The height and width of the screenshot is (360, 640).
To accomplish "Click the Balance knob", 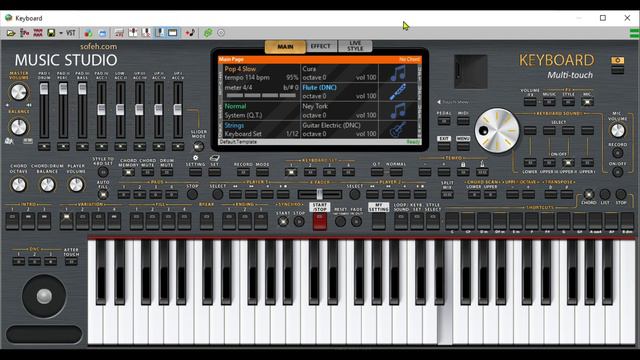I will click(x=18, y=127).
